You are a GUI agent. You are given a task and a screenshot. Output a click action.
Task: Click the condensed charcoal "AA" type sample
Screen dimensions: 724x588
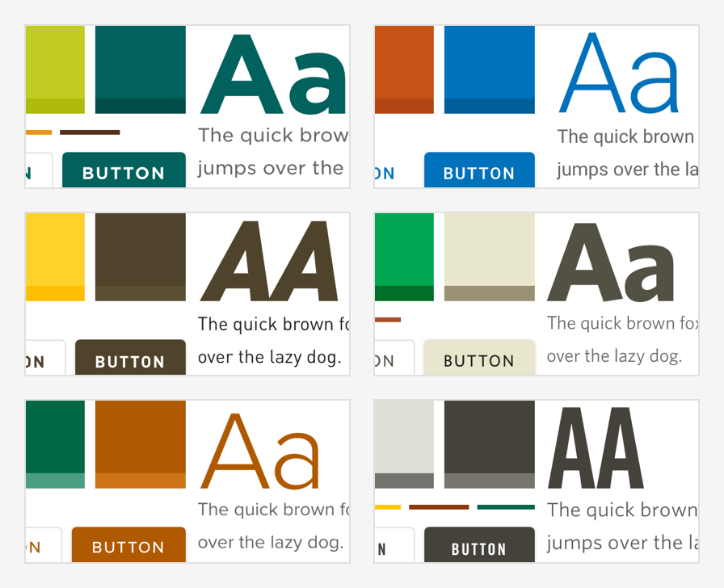coord(596,448)
